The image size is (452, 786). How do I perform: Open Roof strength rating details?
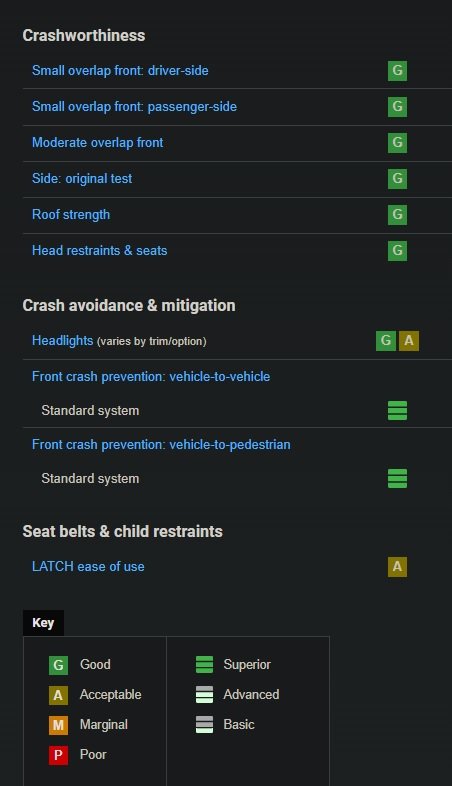(x=71, y=215)
